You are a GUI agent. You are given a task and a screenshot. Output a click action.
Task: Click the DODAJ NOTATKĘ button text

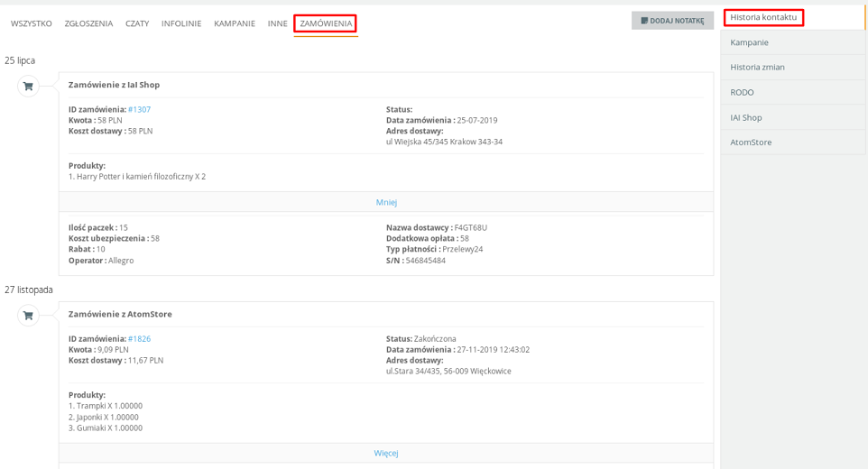(x=677, y=21)
